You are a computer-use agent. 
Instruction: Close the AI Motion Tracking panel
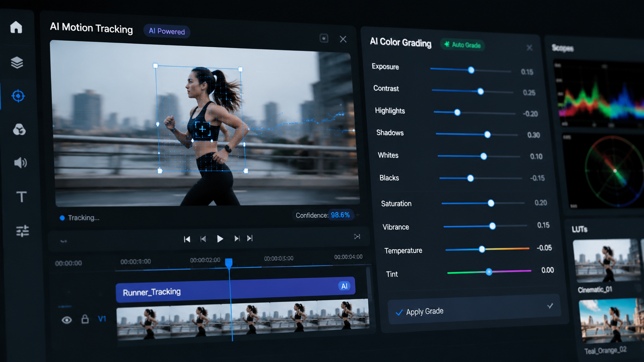point(343,39)
